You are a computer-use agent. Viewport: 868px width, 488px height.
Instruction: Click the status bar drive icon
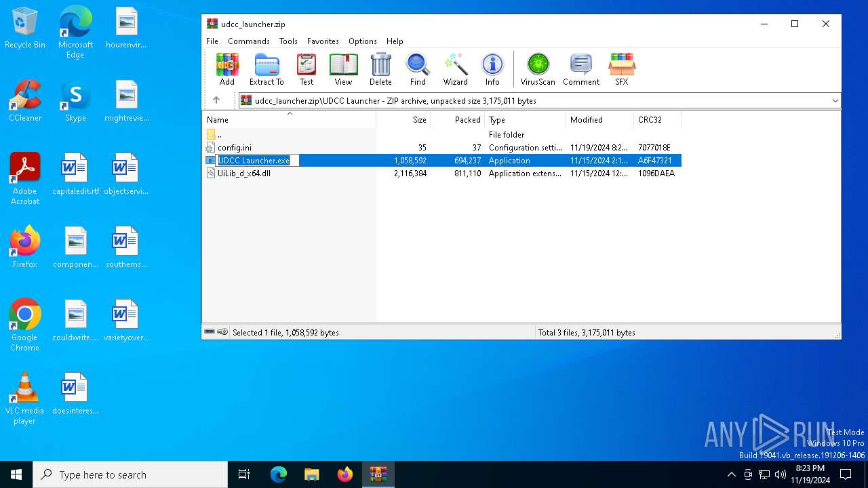point(210,332)
